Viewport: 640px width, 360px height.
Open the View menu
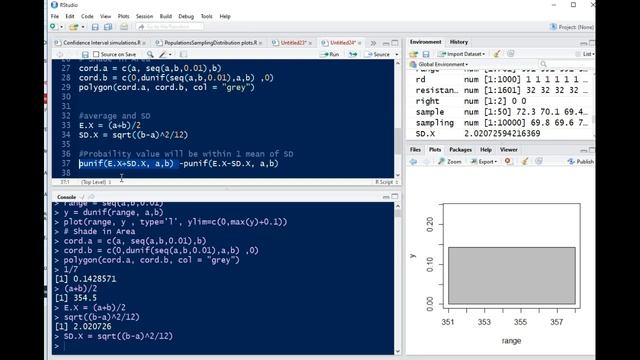click(105, 16)
